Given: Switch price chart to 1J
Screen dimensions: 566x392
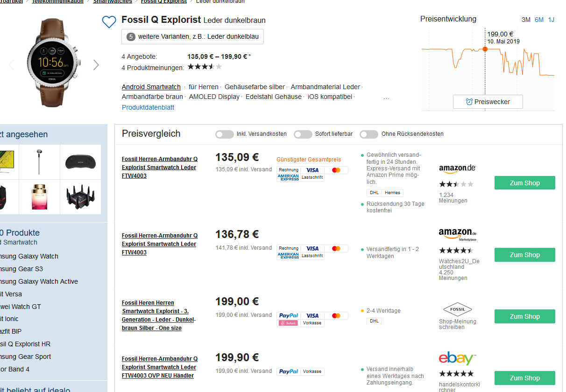Looking at the screenshot, I should click(551, 20).
